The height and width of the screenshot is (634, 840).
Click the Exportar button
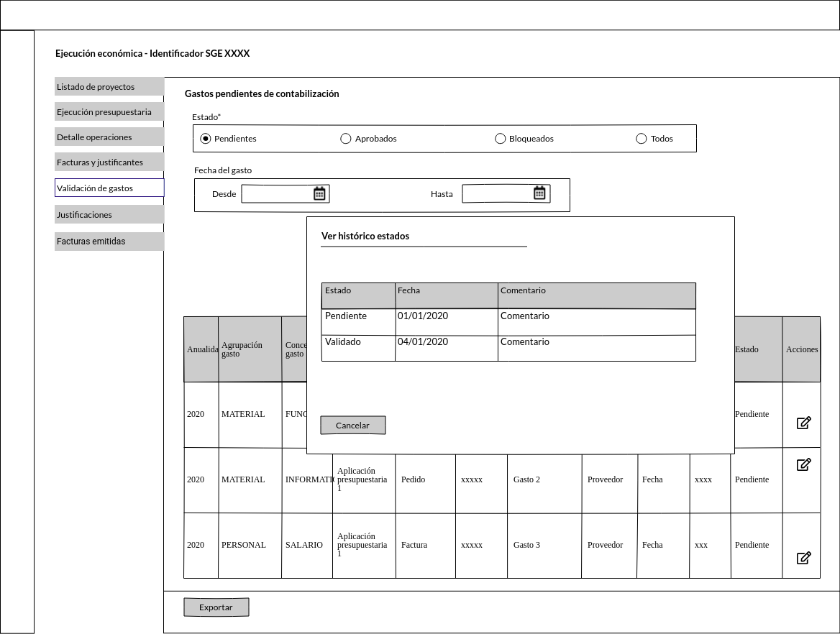216,607
